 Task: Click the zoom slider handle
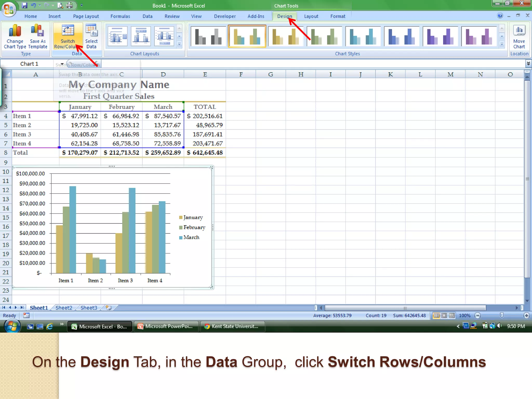click(502, 315)
